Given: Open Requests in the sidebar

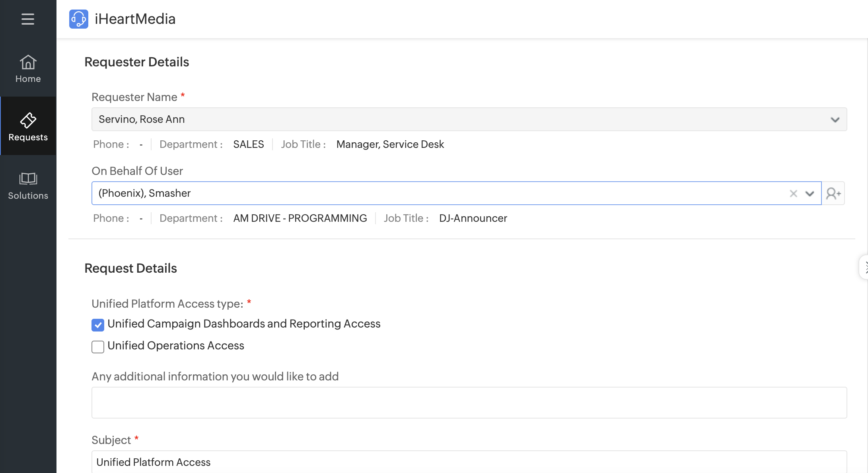Looking at the screenshot, I should coord(28,126).
